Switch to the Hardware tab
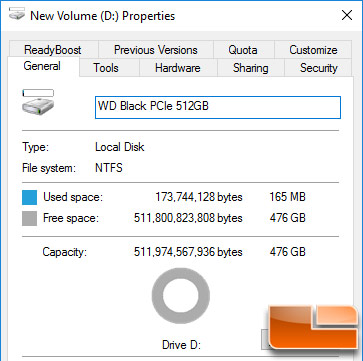 [x=178, y=68]
